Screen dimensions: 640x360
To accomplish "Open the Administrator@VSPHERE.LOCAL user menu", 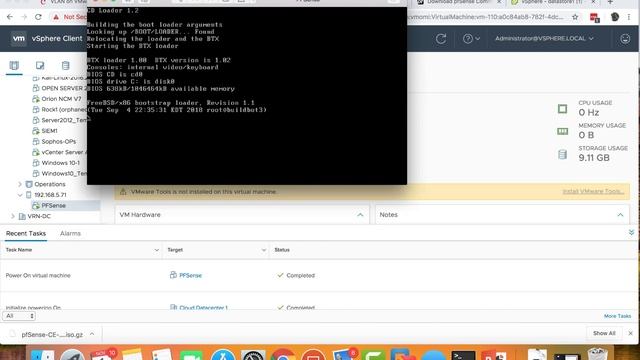I will click(x=544, y=38).
